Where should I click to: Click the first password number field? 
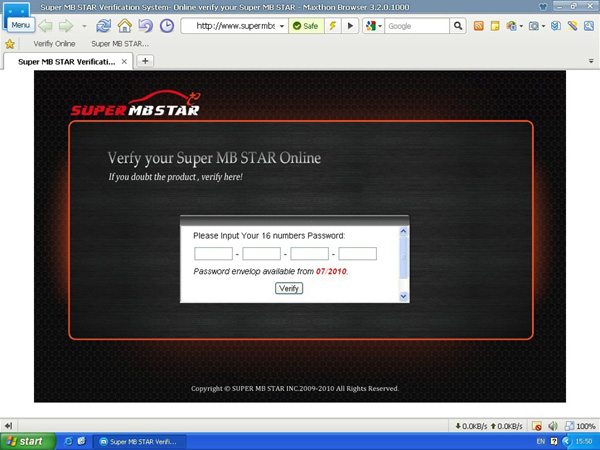point(214,254)
